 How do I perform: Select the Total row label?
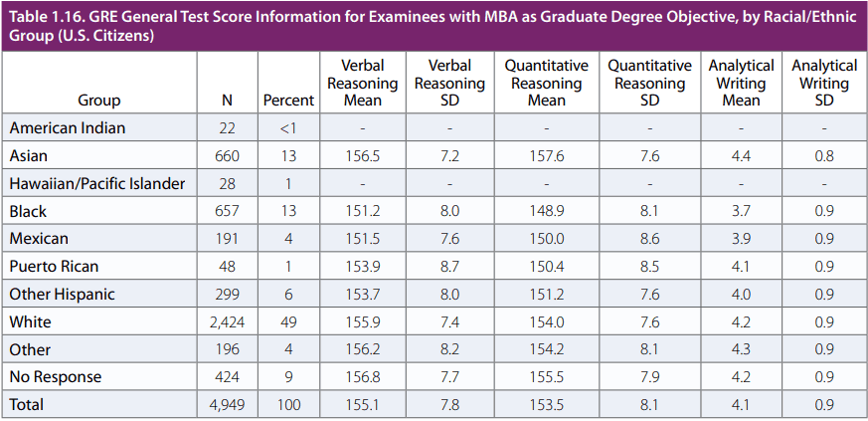(x=27, y=405)
